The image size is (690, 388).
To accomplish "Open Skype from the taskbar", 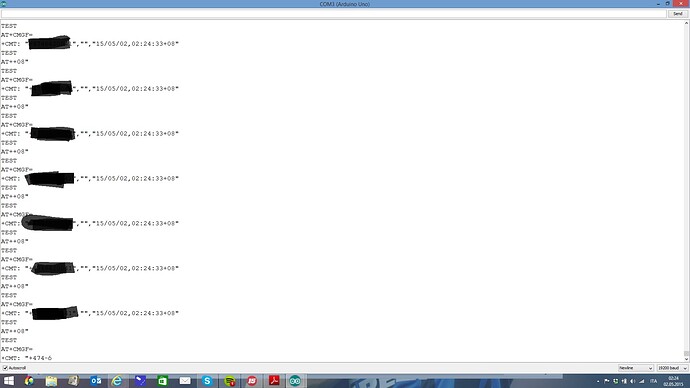I will click(207, 381).
